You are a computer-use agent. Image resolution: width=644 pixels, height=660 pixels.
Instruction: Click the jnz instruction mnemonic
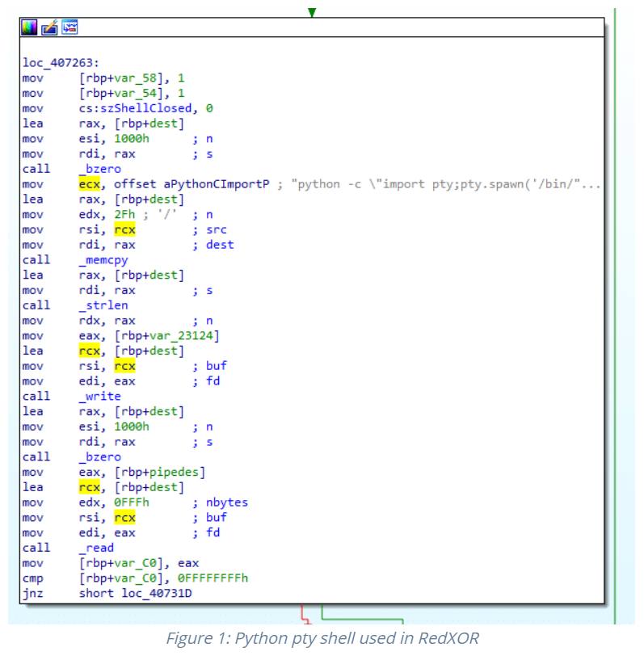click(x=33, y=594)
